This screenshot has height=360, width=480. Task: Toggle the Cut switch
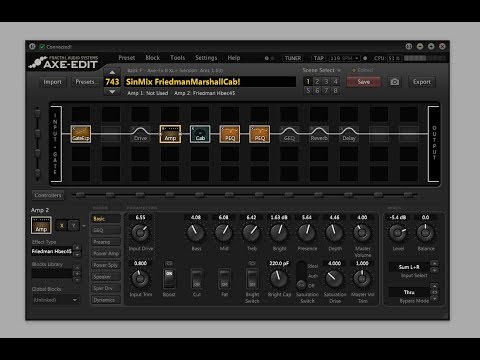197,279
